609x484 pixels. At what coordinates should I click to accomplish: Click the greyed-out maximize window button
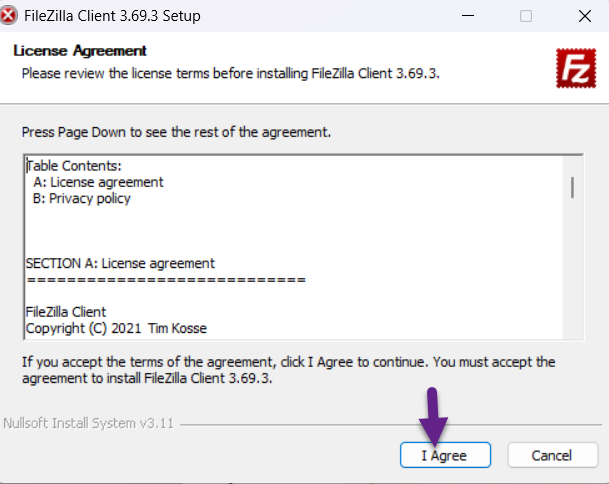click(x=526, y=16)
